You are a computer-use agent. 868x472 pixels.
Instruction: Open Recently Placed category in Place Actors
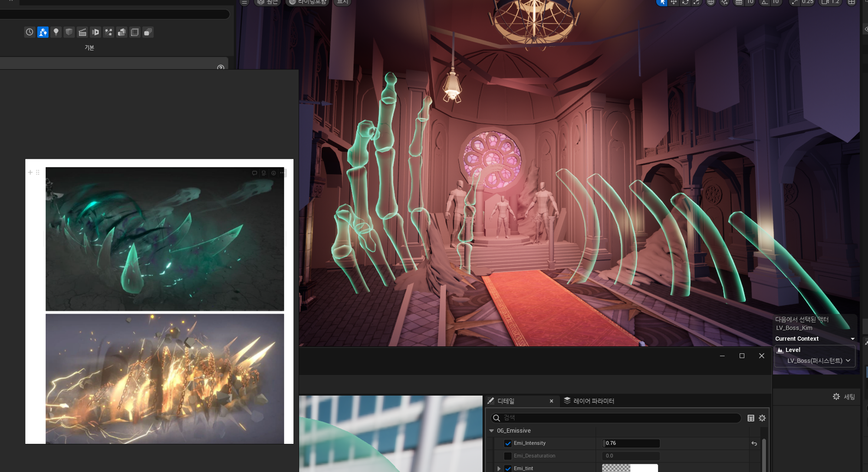30,32
